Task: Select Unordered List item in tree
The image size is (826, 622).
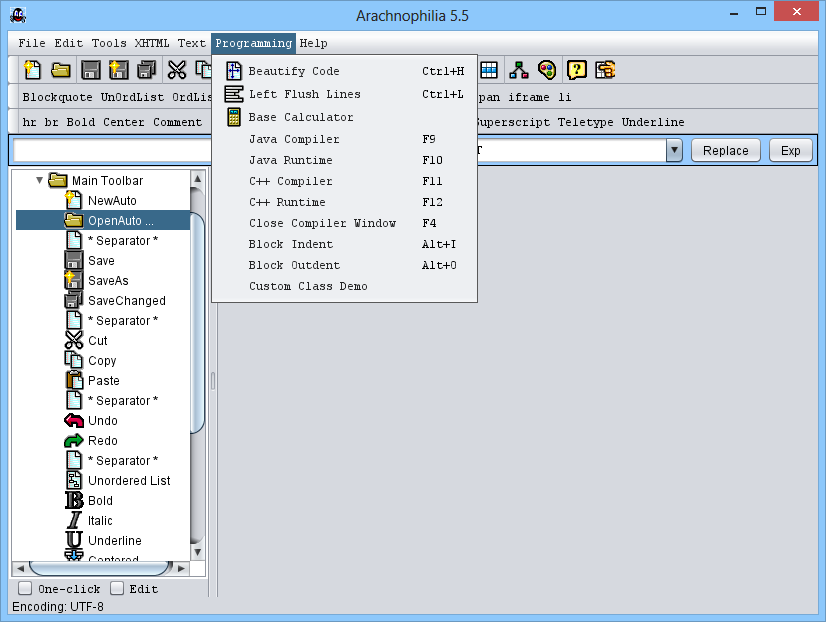Action: click(x=129, y=481)
